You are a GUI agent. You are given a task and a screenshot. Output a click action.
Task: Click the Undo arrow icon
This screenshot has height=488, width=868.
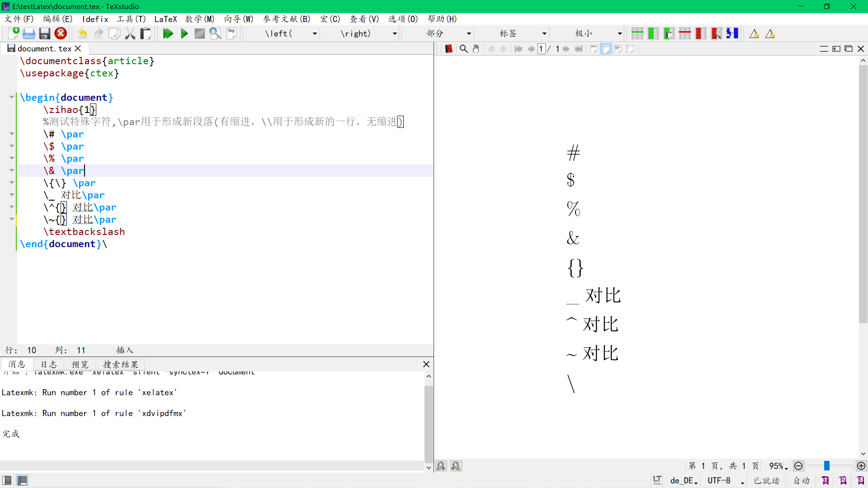pos(82,33)
